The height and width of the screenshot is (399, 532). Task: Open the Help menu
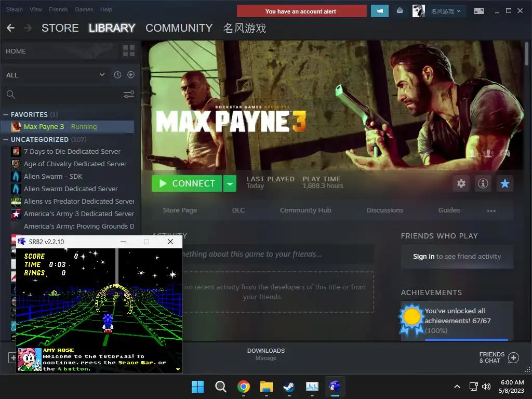(106, 9)
